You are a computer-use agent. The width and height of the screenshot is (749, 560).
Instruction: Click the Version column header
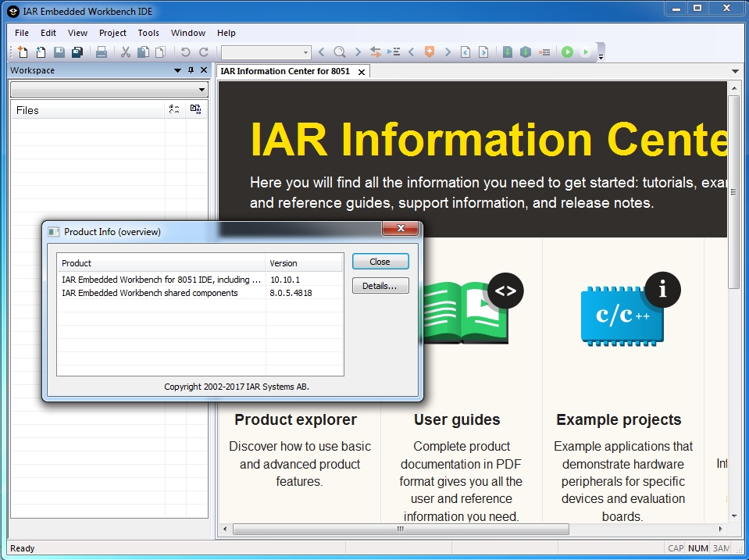304,263
